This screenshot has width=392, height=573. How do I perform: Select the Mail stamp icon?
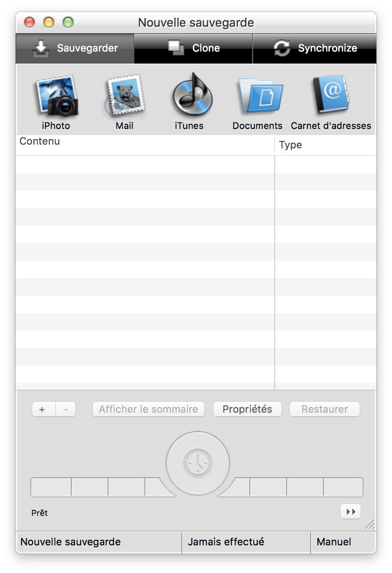[124, 97]
